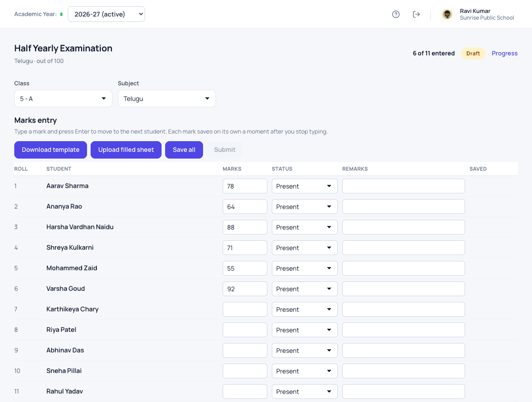The height and width of the screenshot is (402, 532).
Task: Focus the marks field for Karthikeya Chary
Action: [245, 309]
